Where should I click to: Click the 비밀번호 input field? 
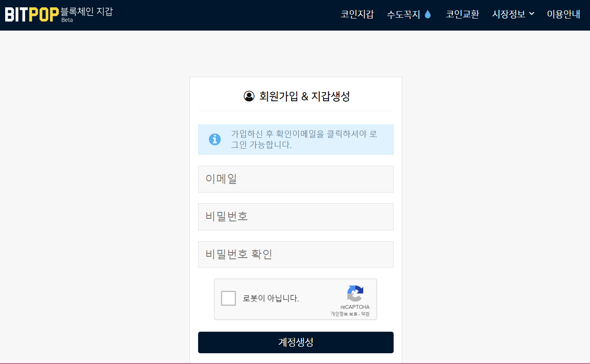click(295, 217)
